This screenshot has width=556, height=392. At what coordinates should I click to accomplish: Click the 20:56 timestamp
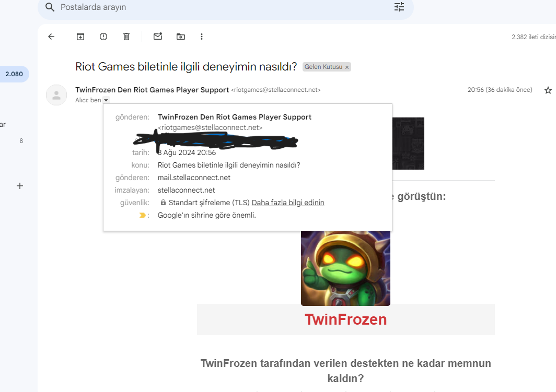coord(500,90)
